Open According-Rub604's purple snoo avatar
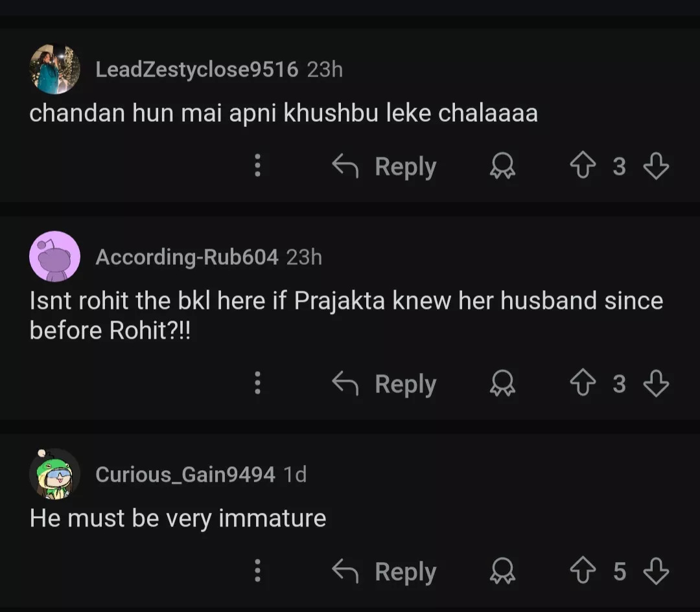The image size is (700, 612). [55, 256]
